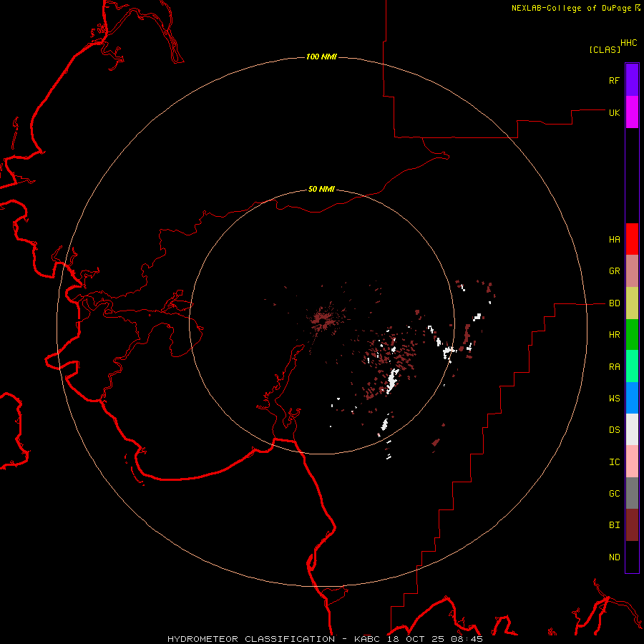
Task: Click the HA legend label
Action: tap(614, 240)
